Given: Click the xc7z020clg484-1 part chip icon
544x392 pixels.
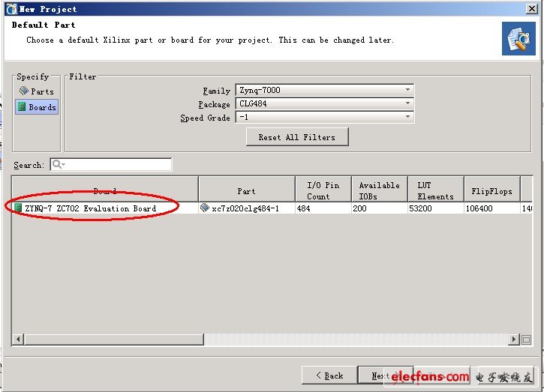Looking at the screenshot, I should pyautogui.click(x=205, y=208).
